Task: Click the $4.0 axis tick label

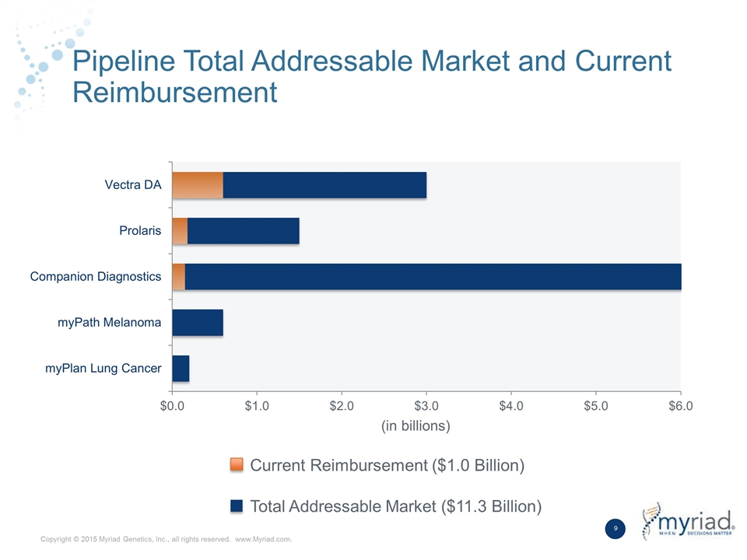Action: [511, 406]
